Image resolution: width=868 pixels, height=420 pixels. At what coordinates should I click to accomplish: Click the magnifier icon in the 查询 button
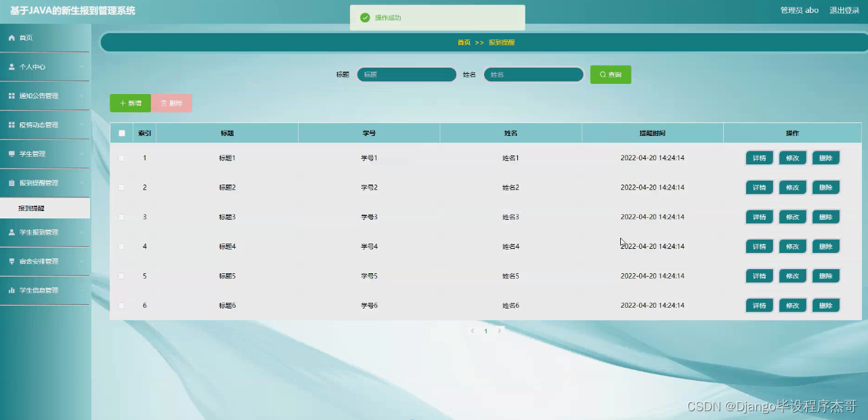pyautogui.click(x=603, y=74)
